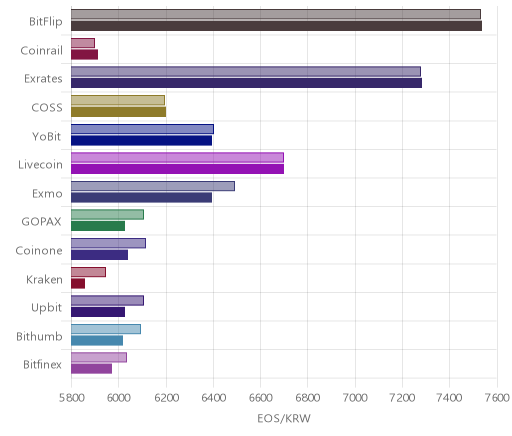Select the dark Coinone bar

pos(99,255)
